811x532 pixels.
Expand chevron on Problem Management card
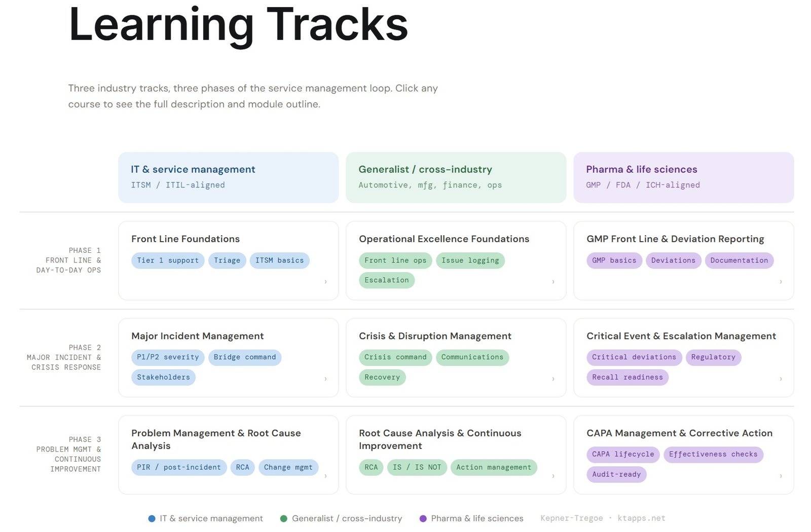pyautogui.click(x=325, y=476)
